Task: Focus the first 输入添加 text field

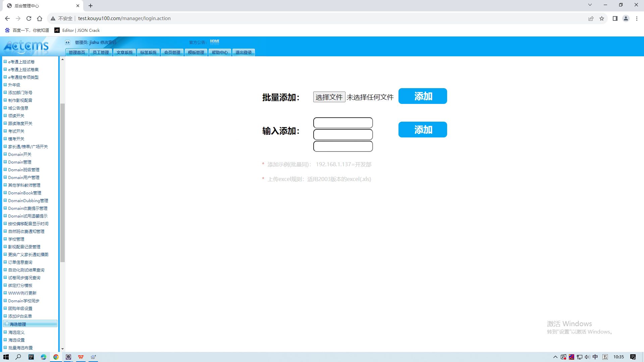Action: click(343, 123)
